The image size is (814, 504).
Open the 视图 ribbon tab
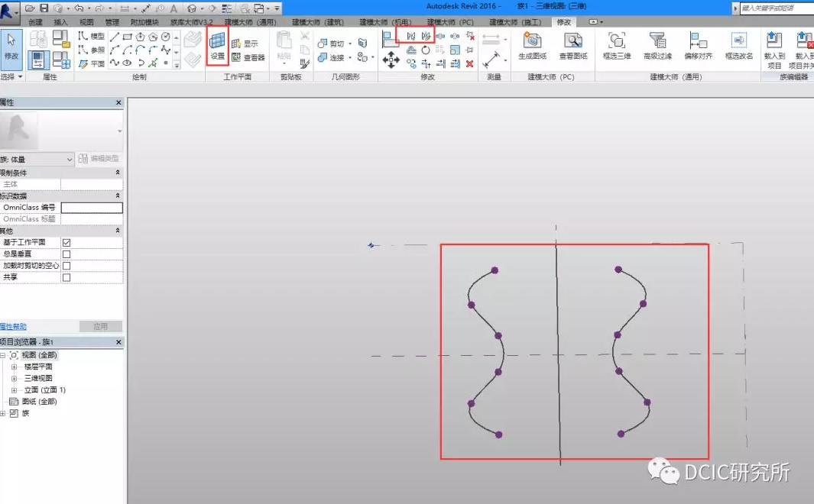click(86, 22)
